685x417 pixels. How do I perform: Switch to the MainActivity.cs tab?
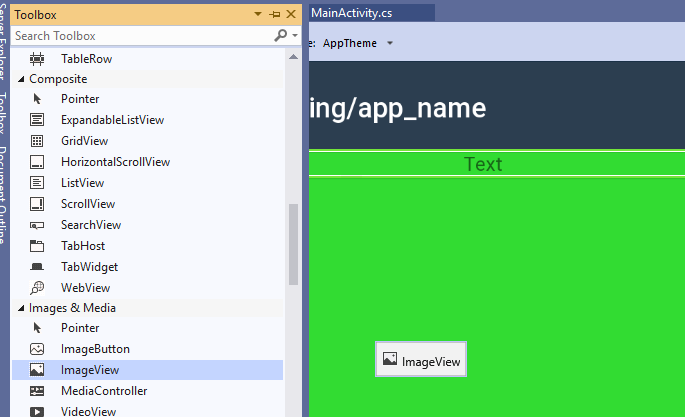(x=351, y=12)
